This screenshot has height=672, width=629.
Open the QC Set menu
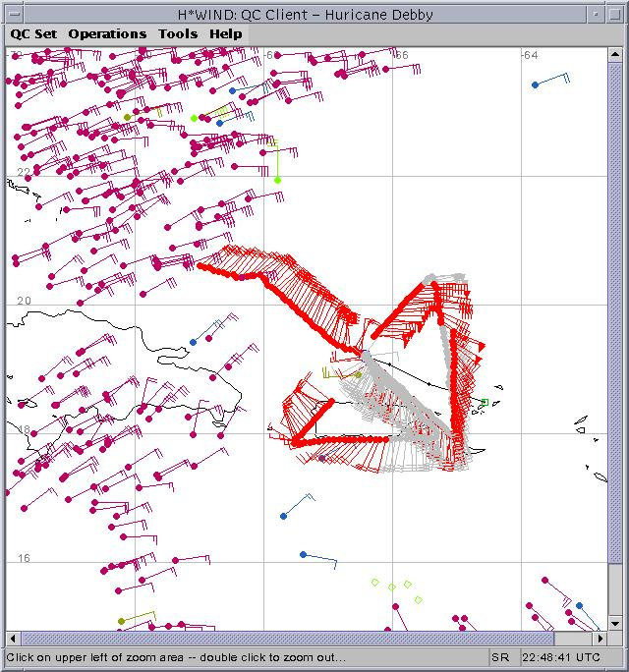tap(33, 33)
